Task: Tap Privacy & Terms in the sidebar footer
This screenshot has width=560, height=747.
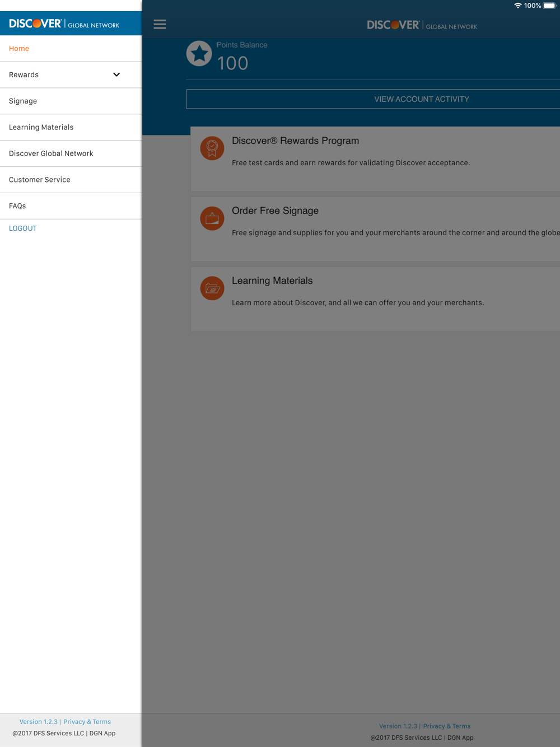Action: pyautogui.click(x=87, y=722)
